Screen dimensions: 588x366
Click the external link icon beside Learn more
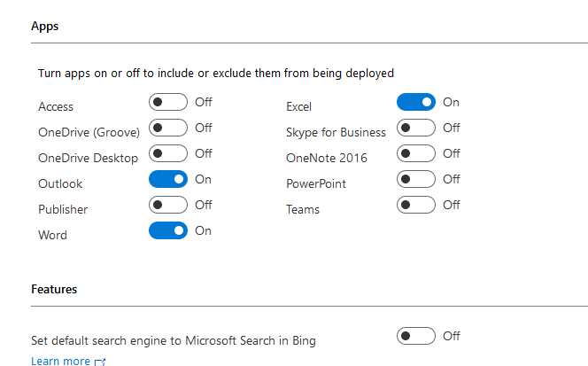coord(100,362)
